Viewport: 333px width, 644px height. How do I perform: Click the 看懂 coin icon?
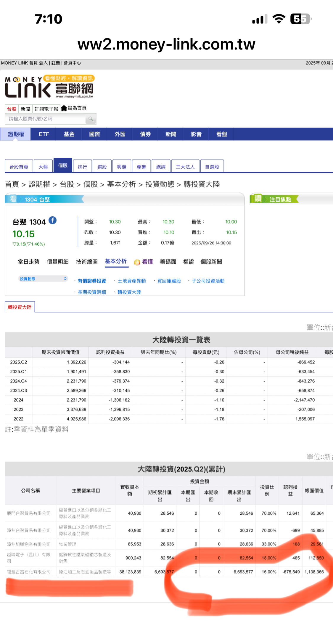click(137, 262)
